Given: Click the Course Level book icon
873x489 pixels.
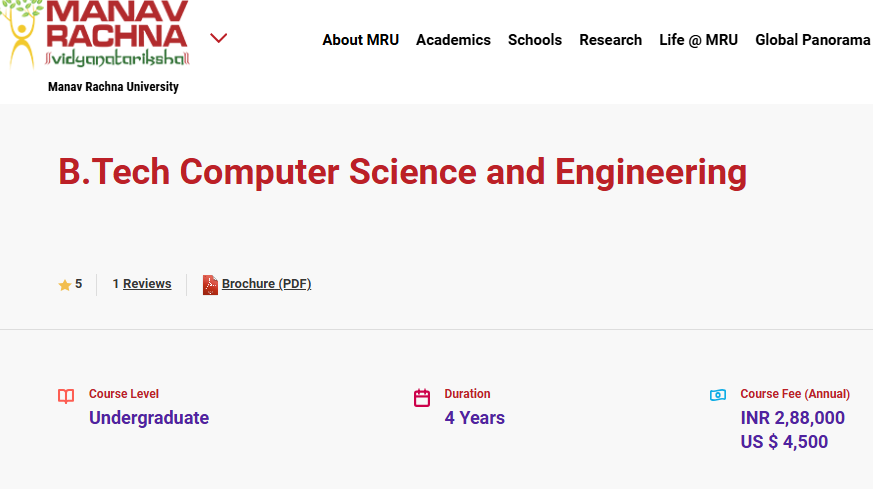Looking at the screenshot, I should click(66, 396).
